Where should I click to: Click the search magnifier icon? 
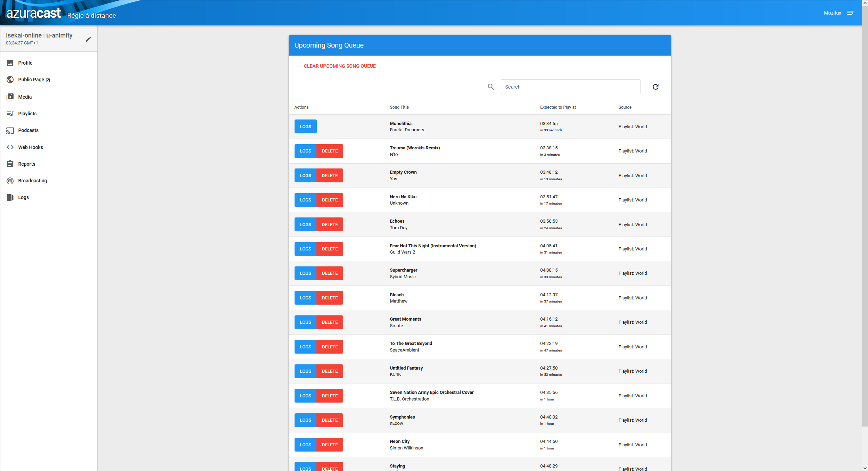click(x=490, y=86)
